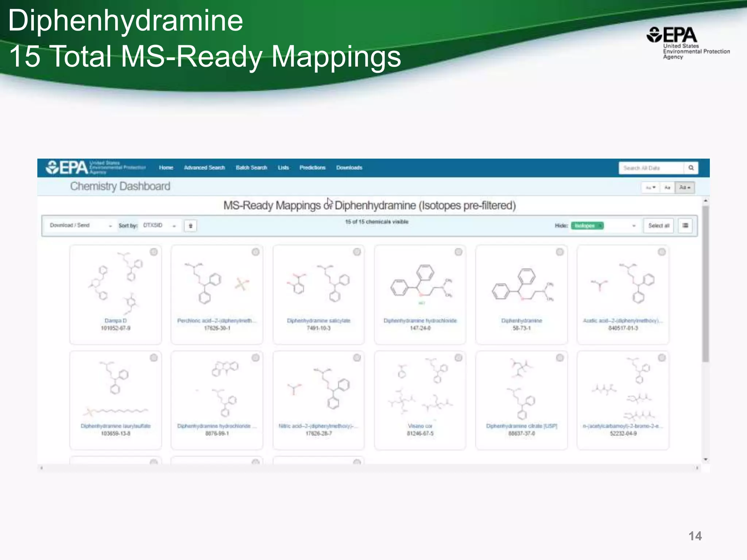The image size is (747, 560).
Task: Click the Visano cor structure image
Action: point(420,389)
